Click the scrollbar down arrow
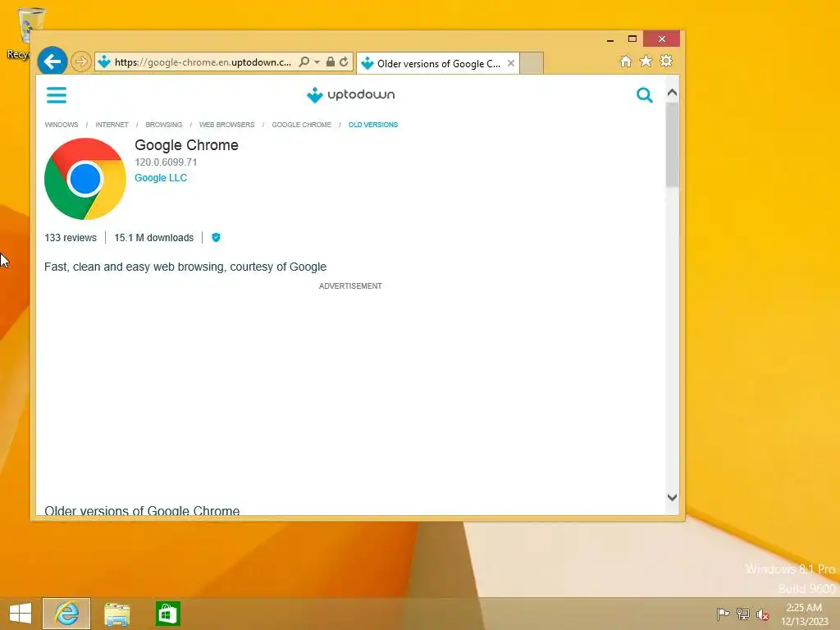Viewport: 840px width, 630px height. click(673, 497)
